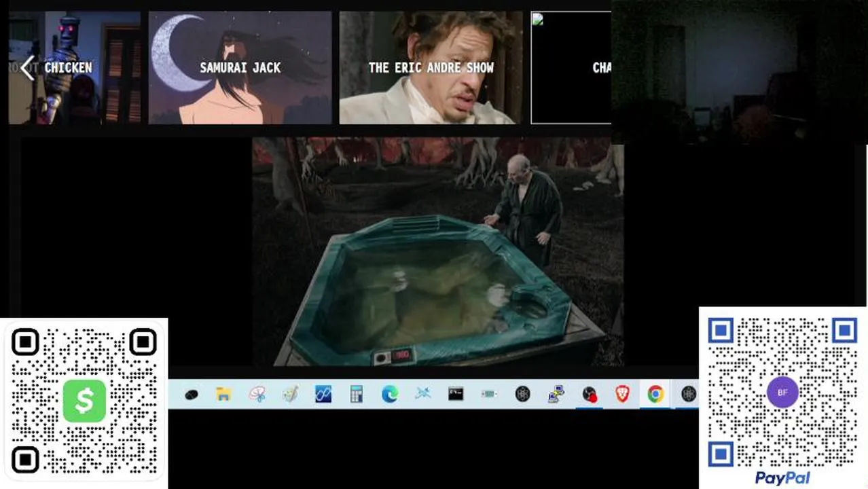Click the Cash App QR code

[x=84, y=401]
